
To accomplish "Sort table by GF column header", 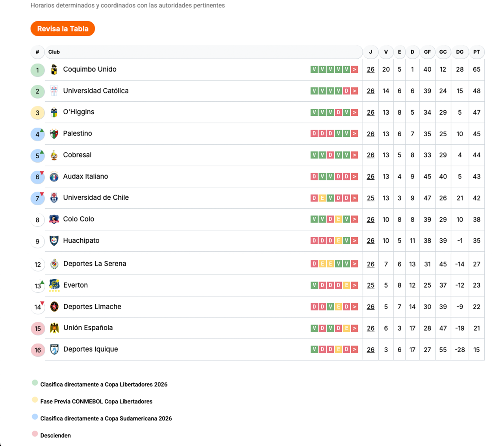I will [427, 52].
